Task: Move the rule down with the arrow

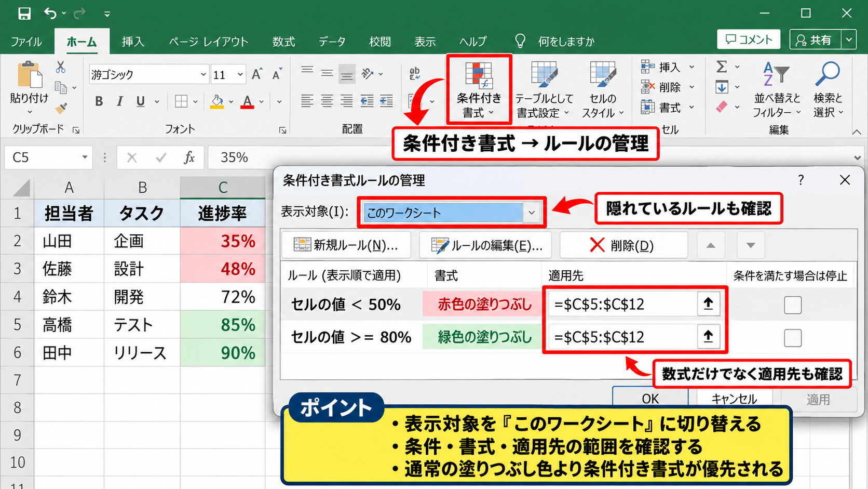Action: [x=751, y=245]
